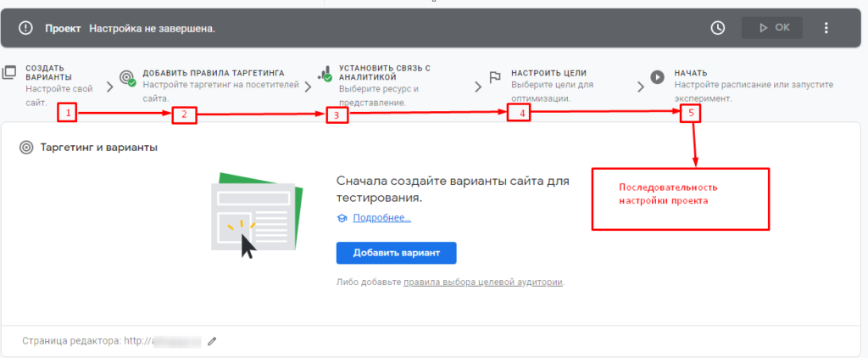Viewport: 868px width, 358px height.
Task: Click the goals flag icon
Action: click(x=496, y=77)
